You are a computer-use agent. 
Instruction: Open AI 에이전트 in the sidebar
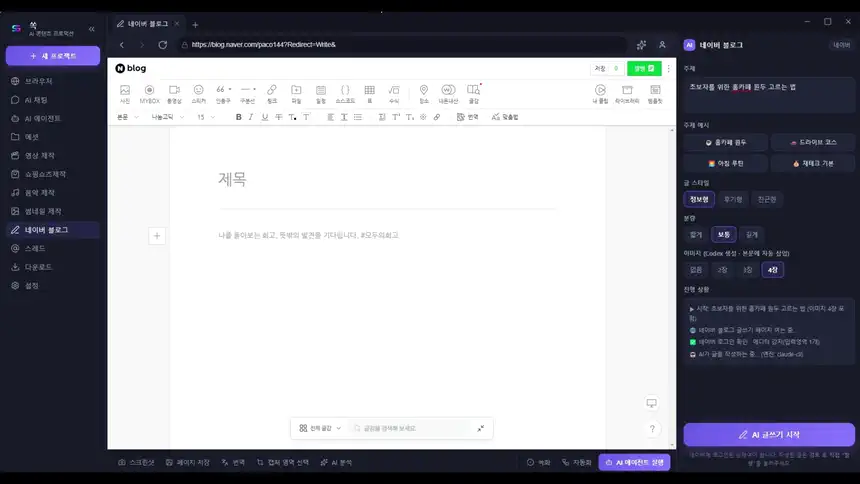click(x=53, y=119)
